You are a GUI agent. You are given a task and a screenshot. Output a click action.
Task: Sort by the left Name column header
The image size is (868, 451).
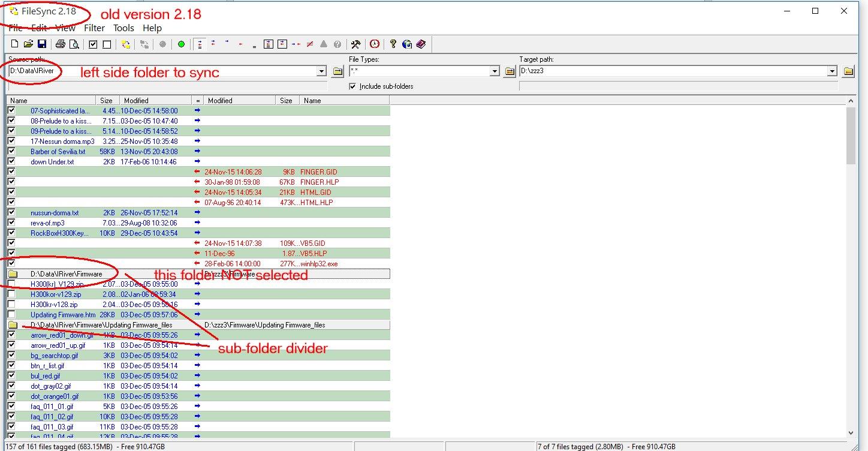tap(51, 100)
